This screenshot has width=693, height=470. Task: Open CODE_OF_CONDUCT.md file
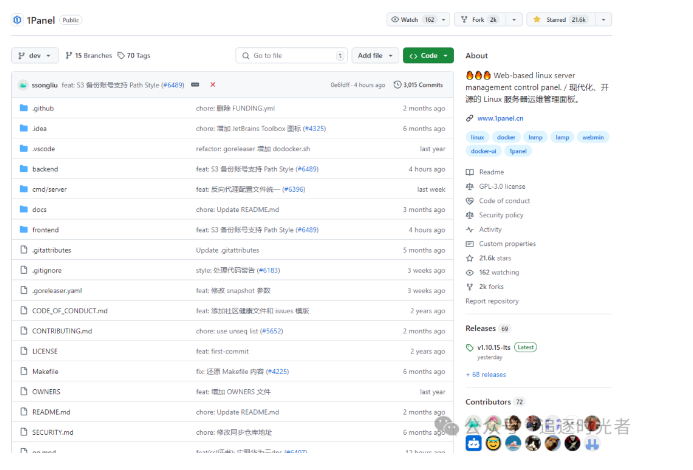(x=70, y=311)
